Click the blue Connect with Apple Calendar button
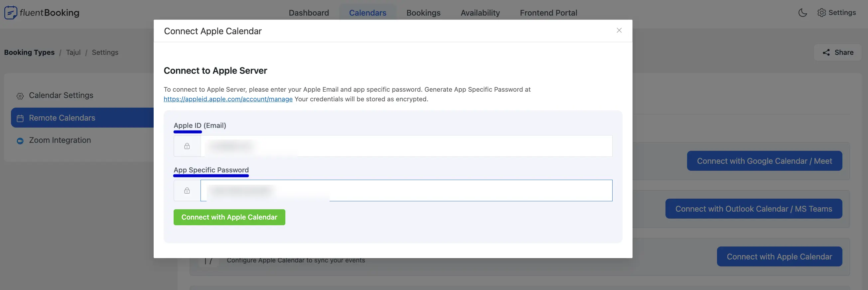Image resolution: width=868 pixels, height=290 pixels. click(x=780, y=256)
